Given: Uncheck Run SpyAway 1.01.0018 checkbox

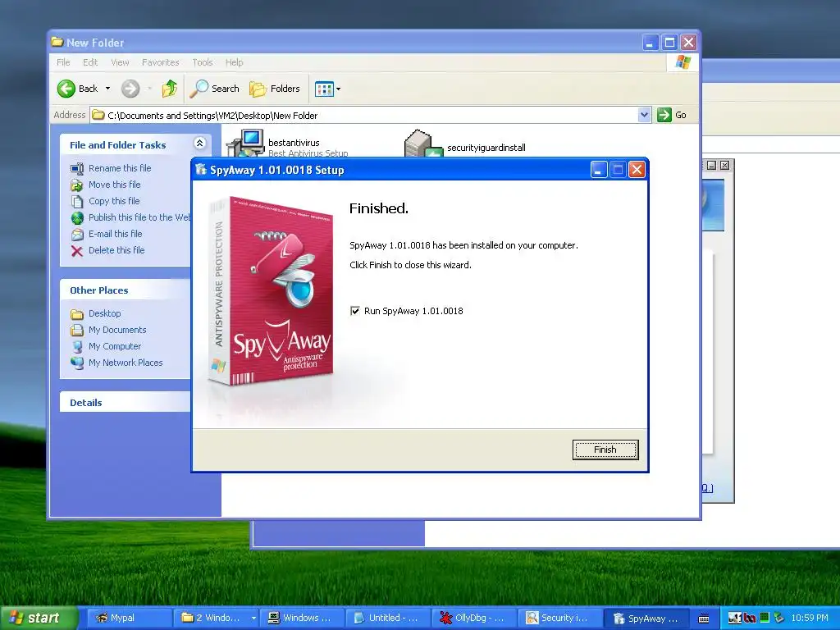Looking at the screenshot, I should coord(354,311).
